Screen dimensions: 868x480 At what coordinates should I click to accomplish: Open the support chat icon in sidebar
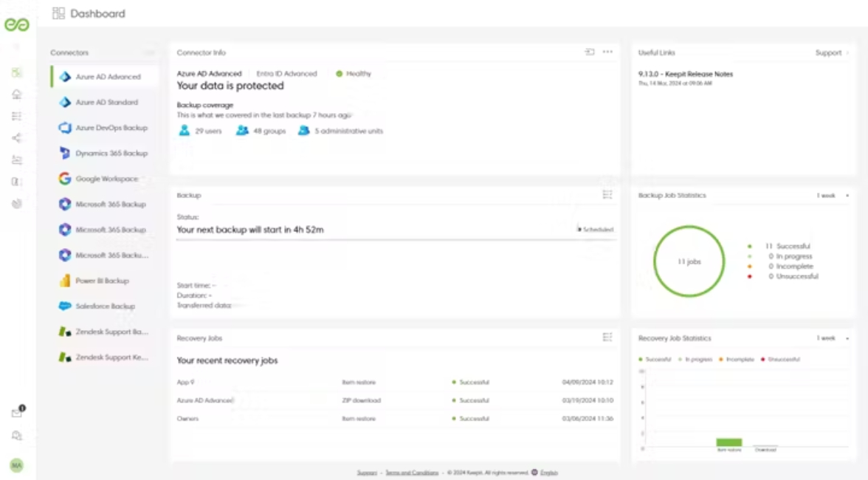(x=16, y=436)
